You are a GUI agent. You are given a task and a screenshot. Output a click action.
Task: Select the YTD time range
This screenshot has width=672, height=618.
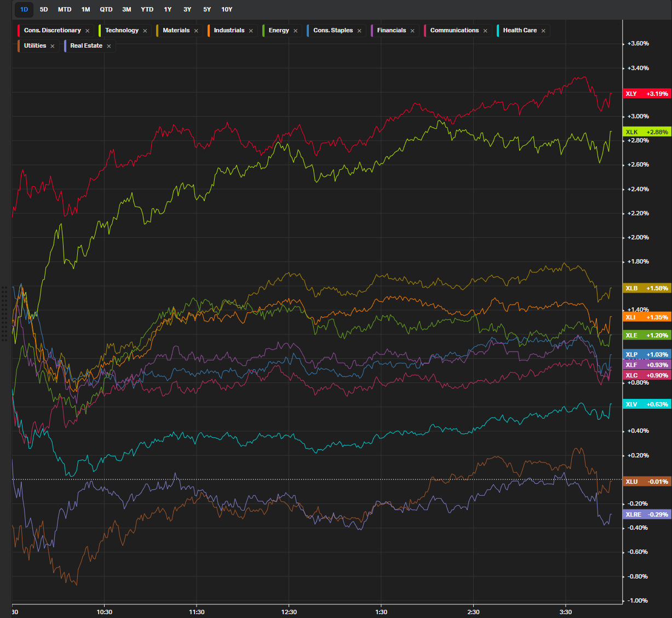[147, 9]
